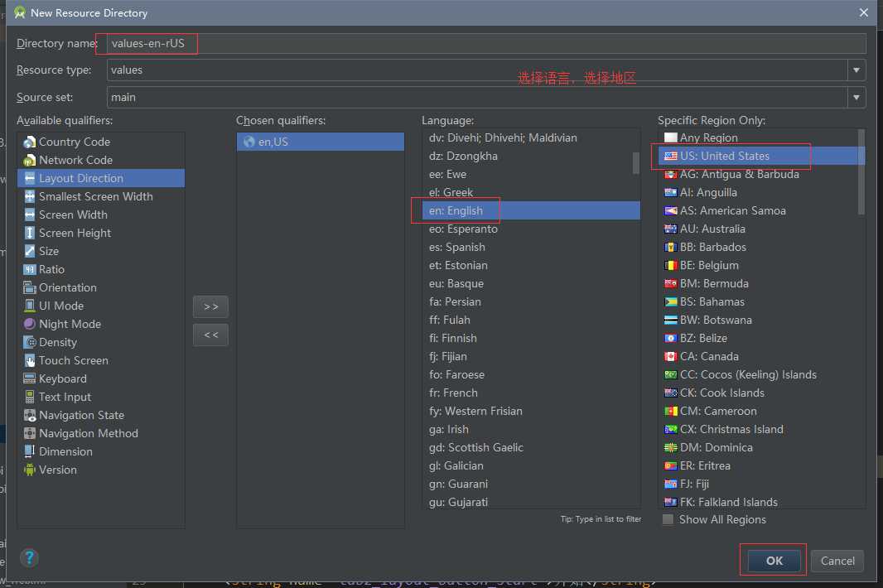Image resolution: width=883 pixels, height=588 pixels.
Task: Click the >> add qualifier button
Action: (x=210, y=307)
